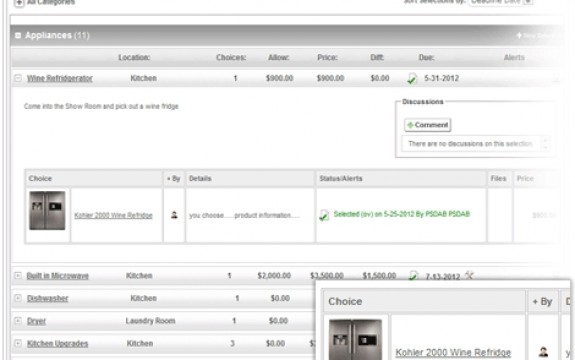This screenshot has height=360, width=575.
Task: Click the green checkmark beside the 5-31-2012 due date
Action: pos(412,78)
